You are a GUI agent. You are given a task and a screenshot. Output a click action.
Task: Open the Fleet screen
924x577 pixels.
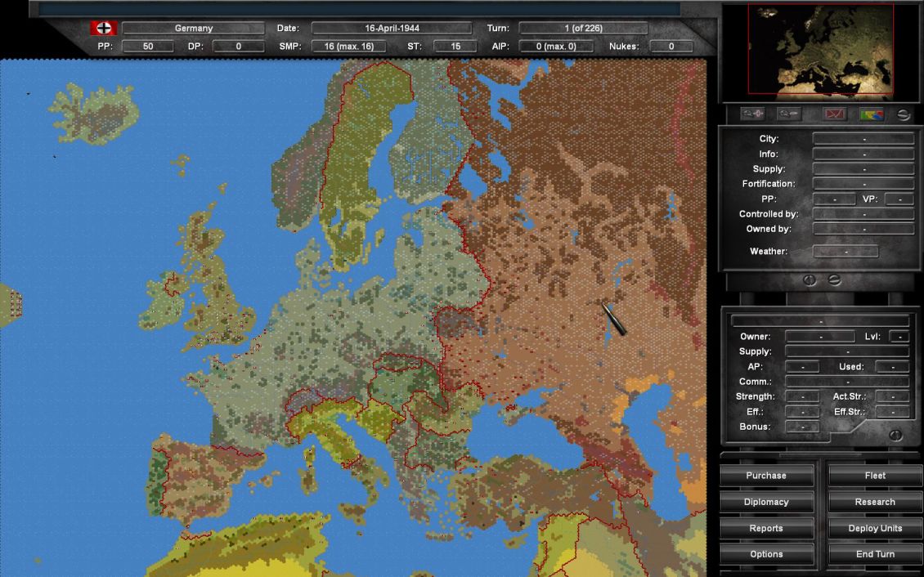[x=874, y=475]
